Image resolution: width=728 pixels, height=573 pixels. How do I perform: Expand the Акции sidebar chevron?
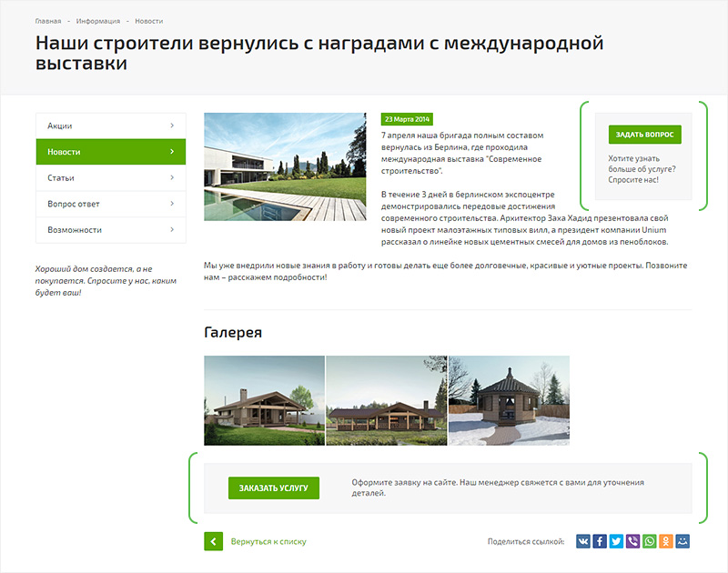coord(171,126)
